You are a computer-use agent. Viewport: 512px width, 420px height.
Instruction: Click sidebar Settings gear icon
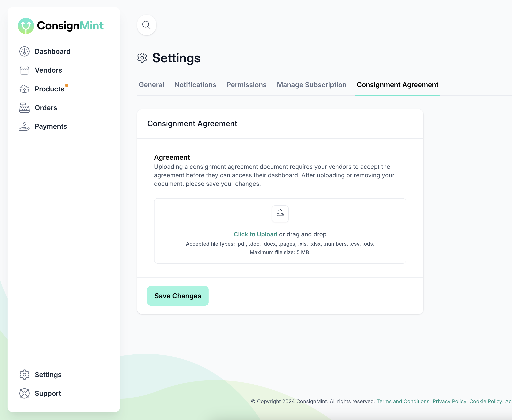[x=24, y=375]
